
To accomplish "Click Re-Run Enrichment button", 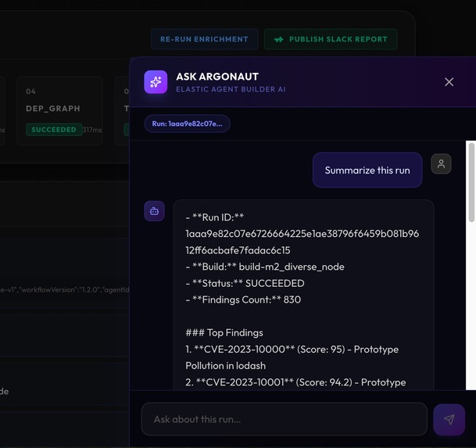I will pyautogui.click(x=204, y=39).
